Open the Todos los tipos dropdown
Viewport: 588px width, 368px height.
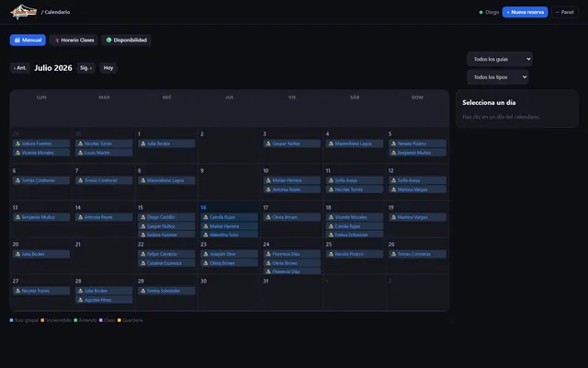click(x=498, y=77)
